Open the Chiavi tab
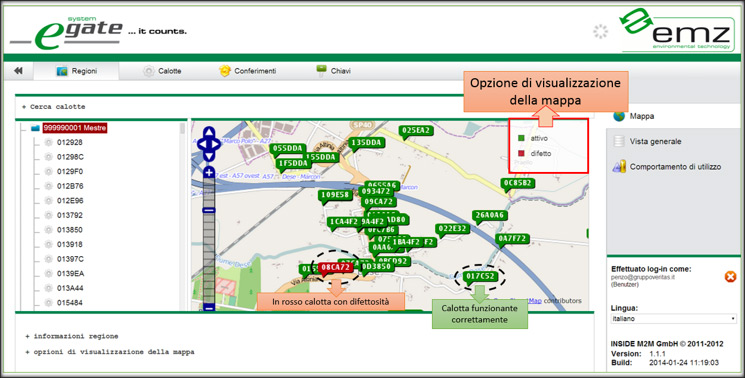 pyautogui.click(x=334, y=71)
